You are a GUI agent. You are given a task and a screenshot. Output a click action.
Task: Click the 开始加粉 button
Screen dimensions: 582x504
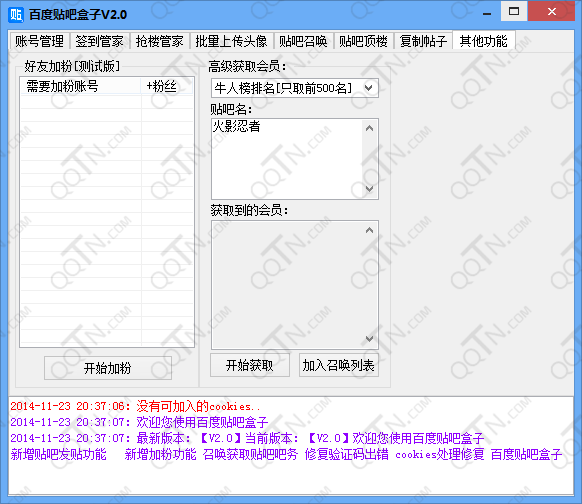(108, 368)
